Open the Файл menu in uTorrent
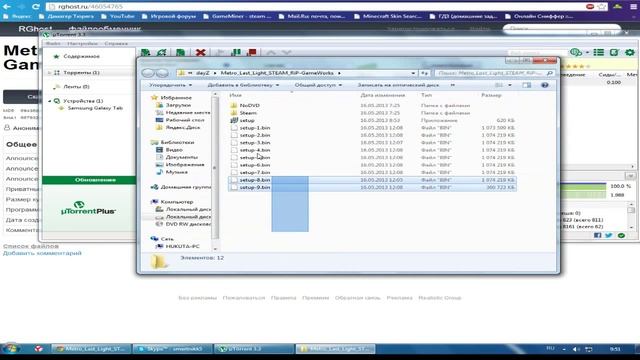640x360 pixels. click(53, 43)
